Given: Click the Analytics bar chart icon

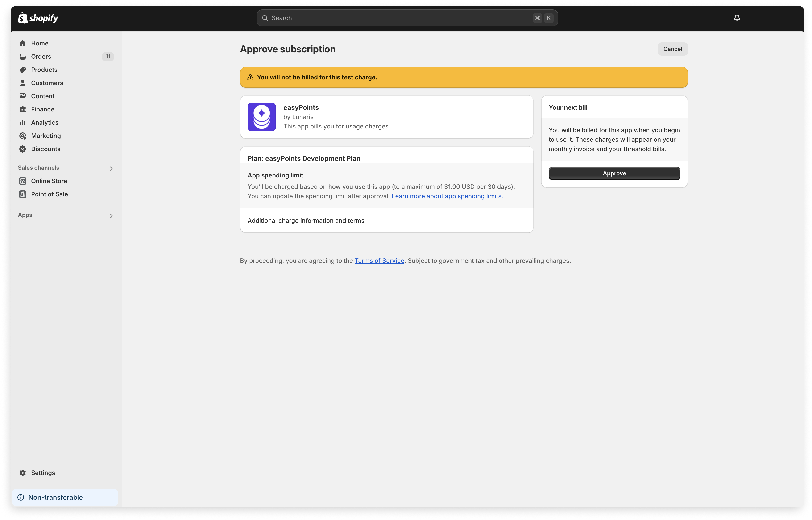Looking at the screenshot, I should pos(23,123).
